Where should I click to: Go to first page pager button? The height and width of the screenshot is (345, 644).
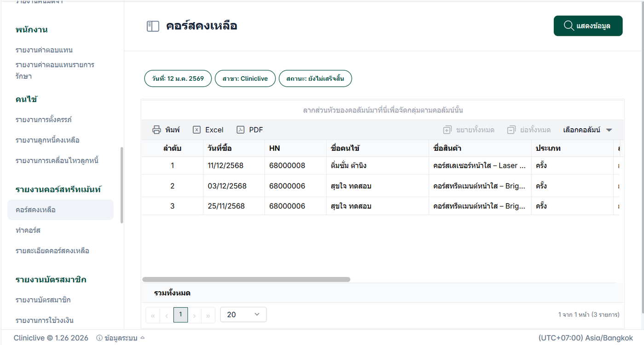tap(153, 315)
